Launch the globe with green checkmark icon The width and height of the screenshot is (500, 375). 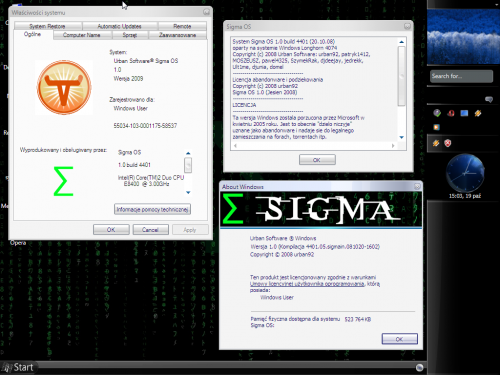pos(437,113)
